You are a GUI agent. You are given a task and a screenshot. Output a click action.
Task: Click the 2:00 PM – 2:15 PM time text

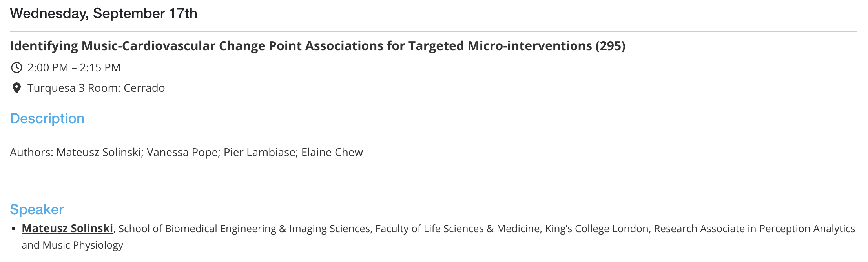(74, 67)
